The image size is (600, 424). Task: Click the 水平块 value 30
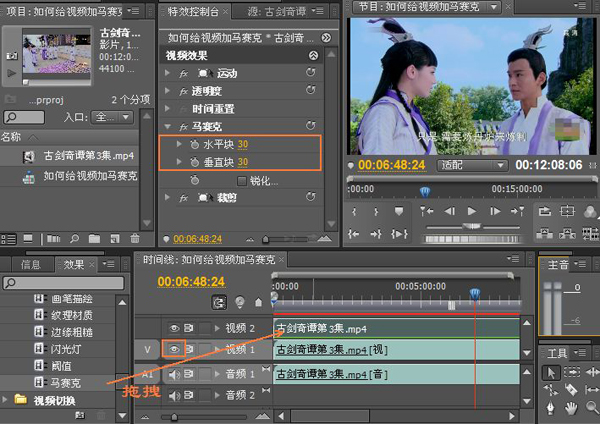click(x=243, y=144)
